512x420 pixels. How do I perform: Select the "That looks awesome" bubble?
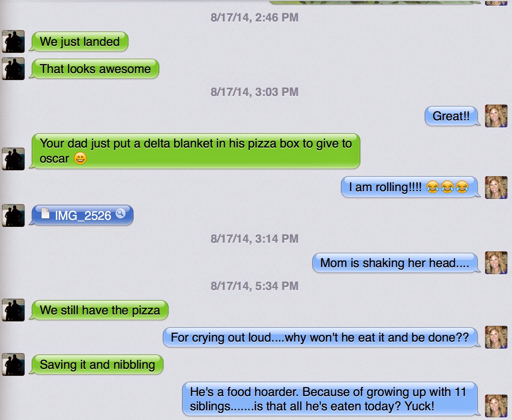(95, 69)
